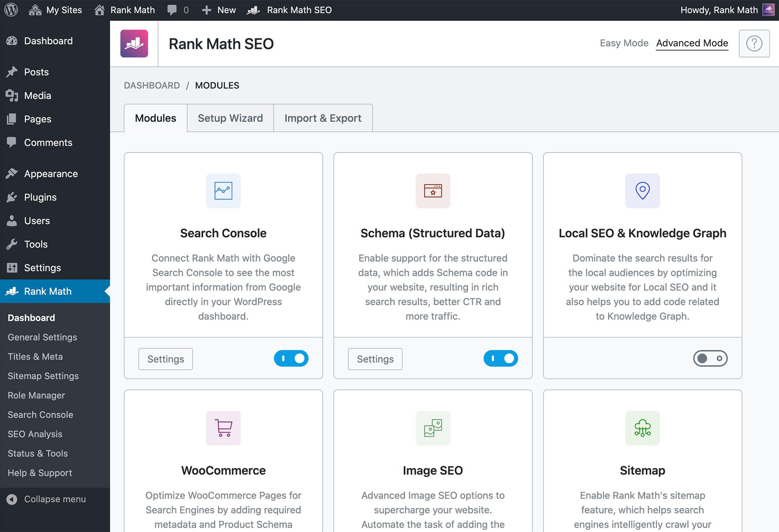Open Schema Structured Data Settings panel
Image resolution: width=779 pixels, height=532 pixels.
point(375,359)
